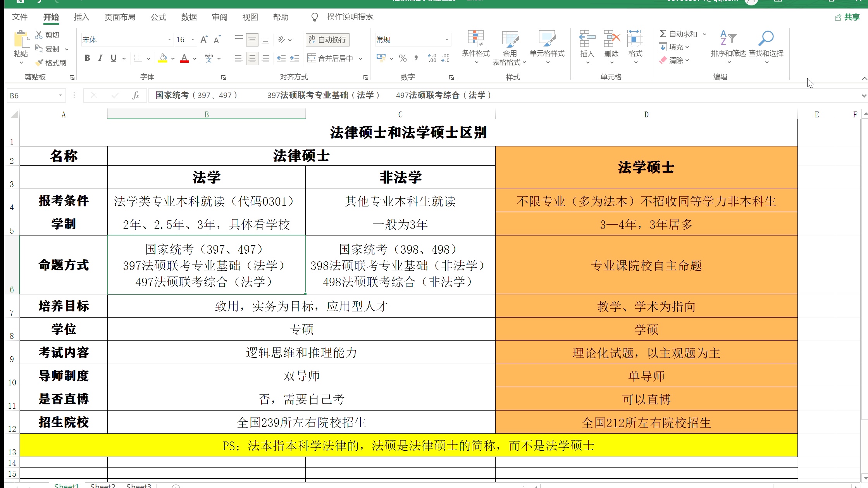Viewport: 868px width, 488px height.
Task: Increase decimal places icon
Action: pyautogui.click(x=432, y=58)
